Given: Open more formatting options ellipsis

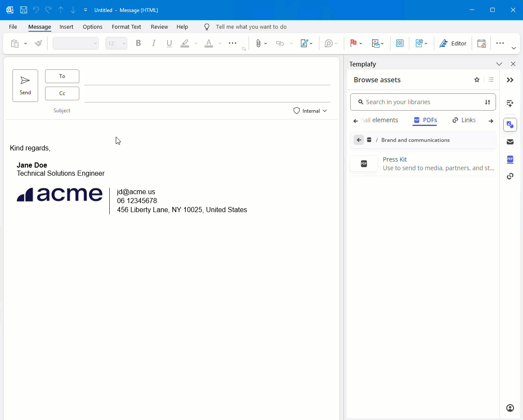Looking at the screenshot, I should click(x=232, y=43).
